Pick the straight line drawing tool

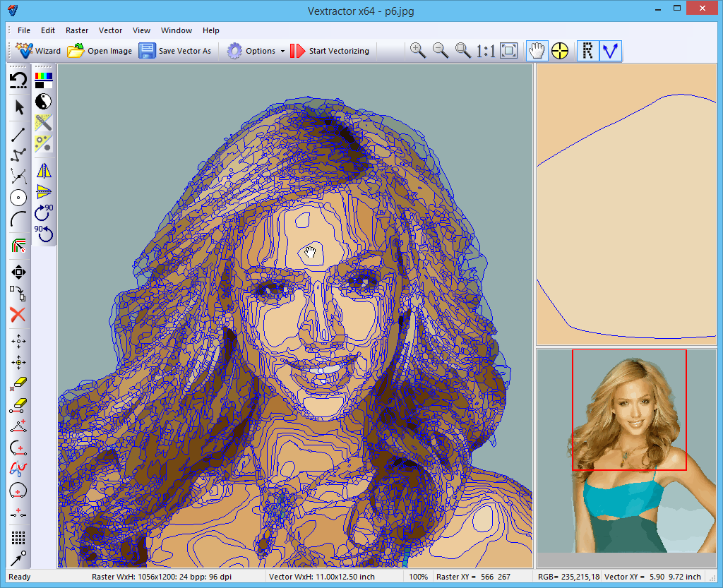[x=19, y=134]
